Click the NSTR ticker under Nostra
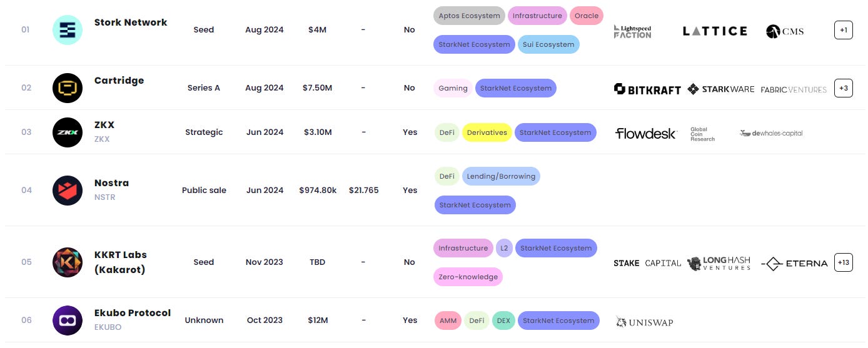868x348 pixels. click(x=104, y=197)
